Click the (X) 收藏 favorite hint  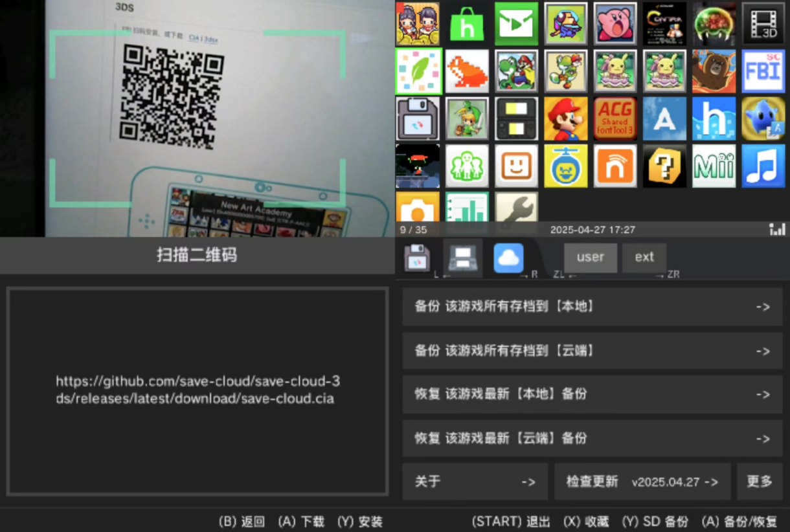pyautogui.click(x=586, y=522)
